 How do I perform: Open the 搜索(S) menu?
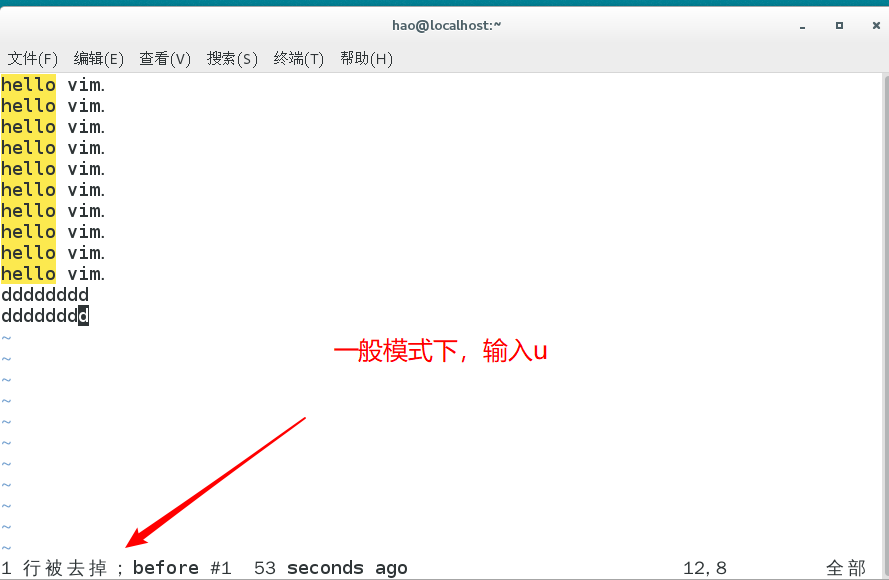tap(232, 58)
